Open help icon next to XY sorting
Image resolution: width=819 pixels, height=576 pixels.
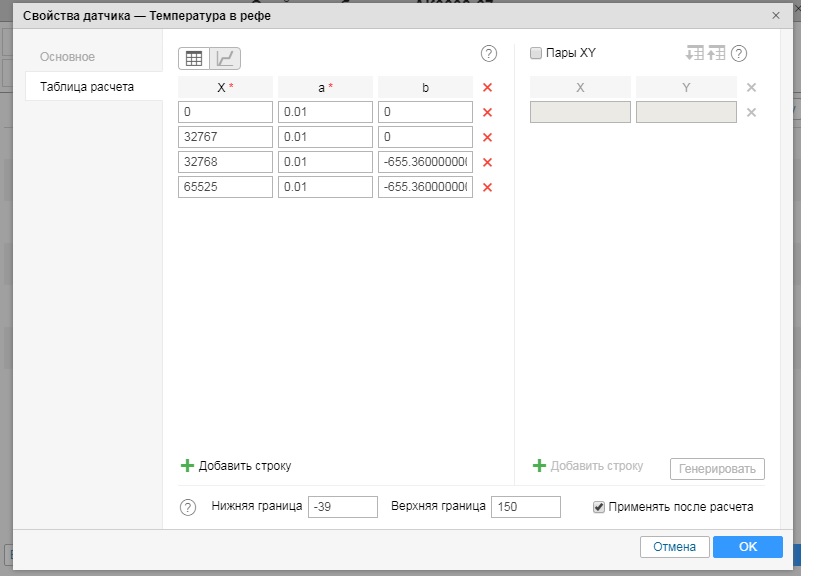[739, 54]
